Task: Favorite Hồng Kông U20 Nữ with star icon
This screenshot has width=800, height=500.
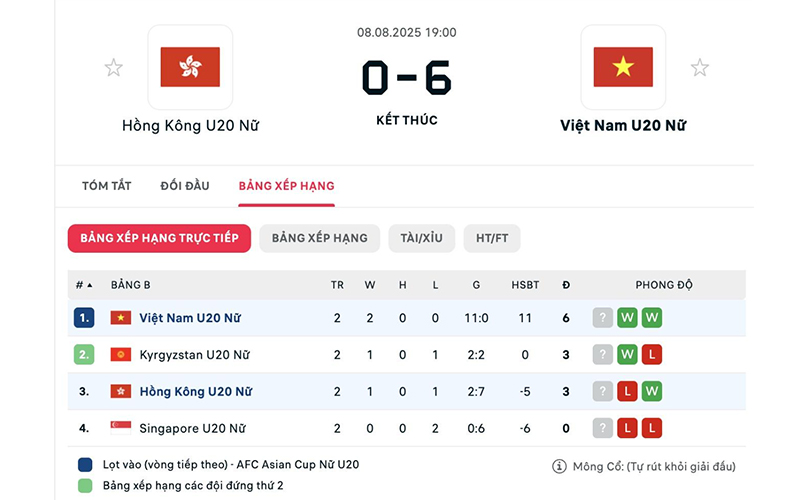Action: 113,67
